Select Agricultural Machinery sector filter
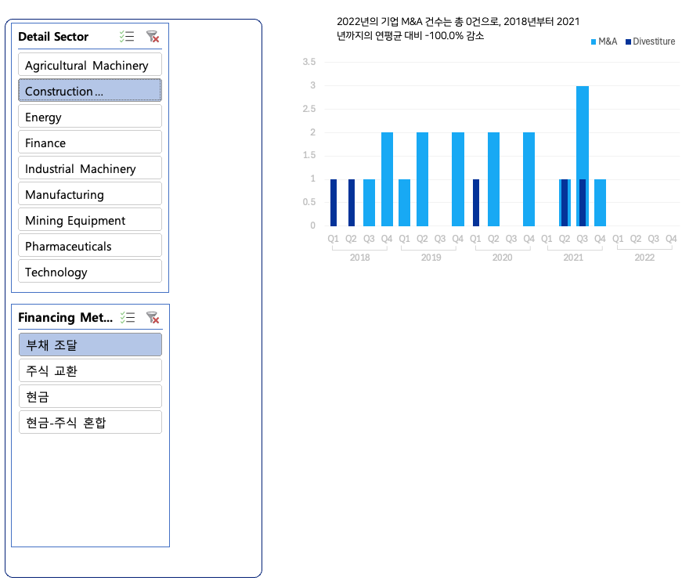The height and width of the screenshot is (588, 700). click(x=90, y=65)
